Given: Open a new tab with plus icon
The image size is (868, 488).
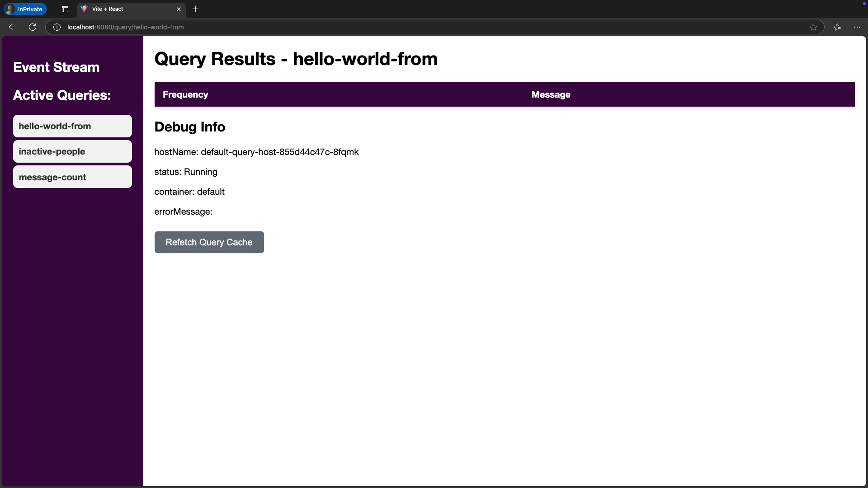Looking at the screenshot, I should pos(195,9).
